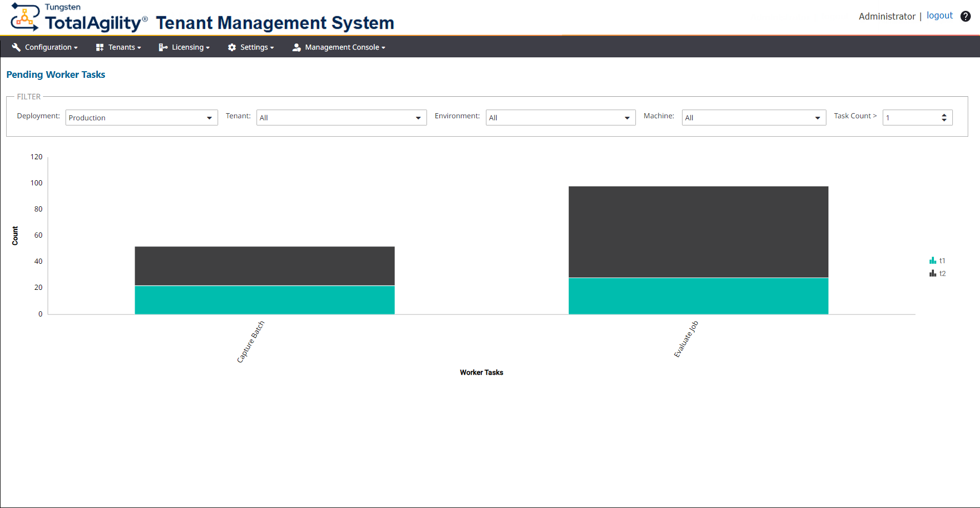The image size is (980, 508).
Task: Open the help question mark icon
Action: [966, 16]
